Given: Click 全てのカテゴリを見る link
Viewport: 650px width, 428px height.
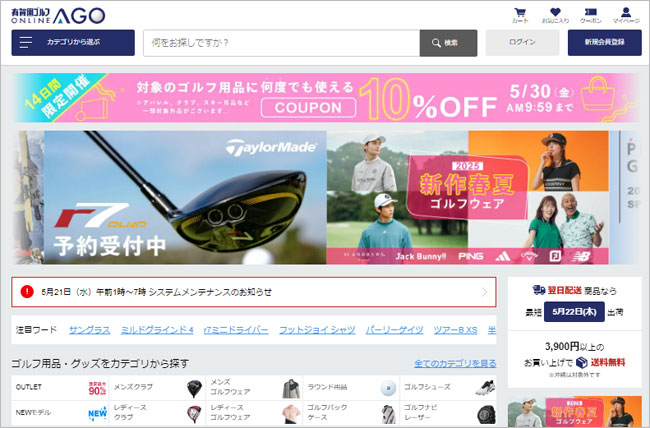Looking at the screenshot, I should [455, 364].
